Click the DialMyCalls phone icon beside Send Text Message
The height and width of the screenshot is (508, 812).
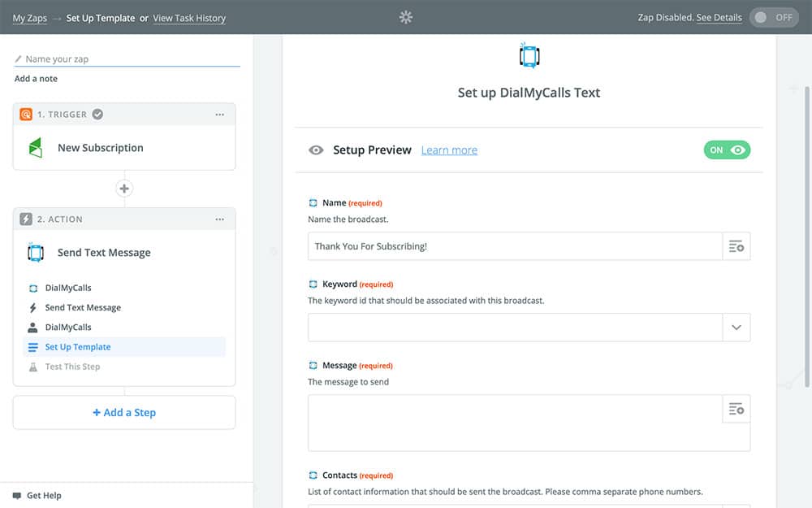[35, 253]
